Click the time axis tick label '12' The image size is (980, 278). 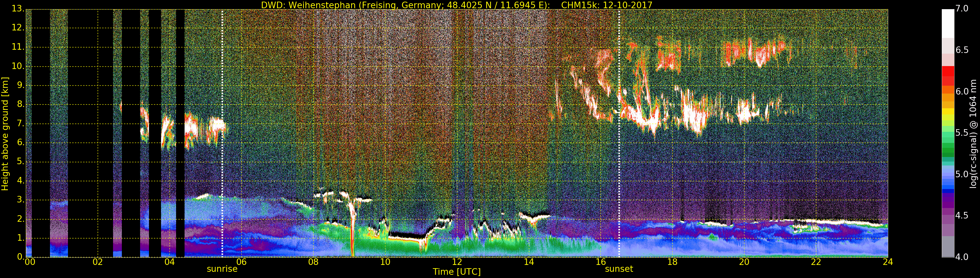[457, 262]
